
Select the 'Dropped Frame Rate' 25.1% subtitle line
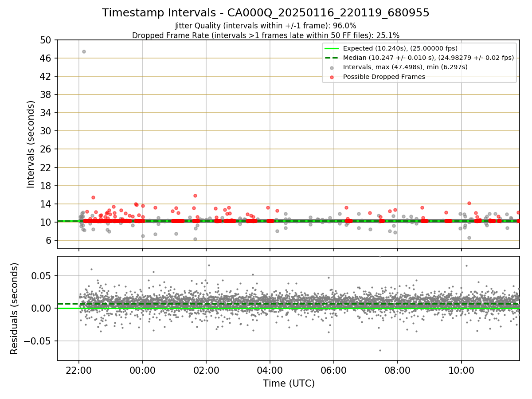pos(266,35)
